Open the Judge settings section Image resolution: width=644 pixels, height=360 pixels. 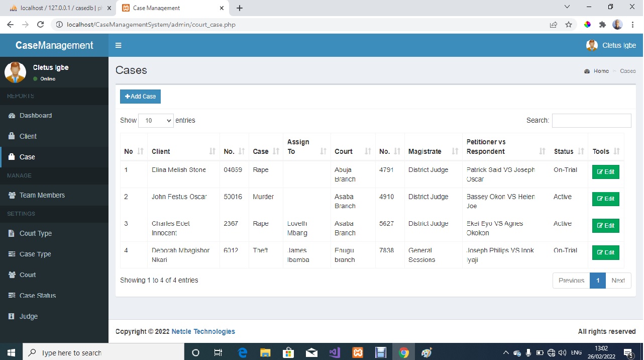coord(29,316)
